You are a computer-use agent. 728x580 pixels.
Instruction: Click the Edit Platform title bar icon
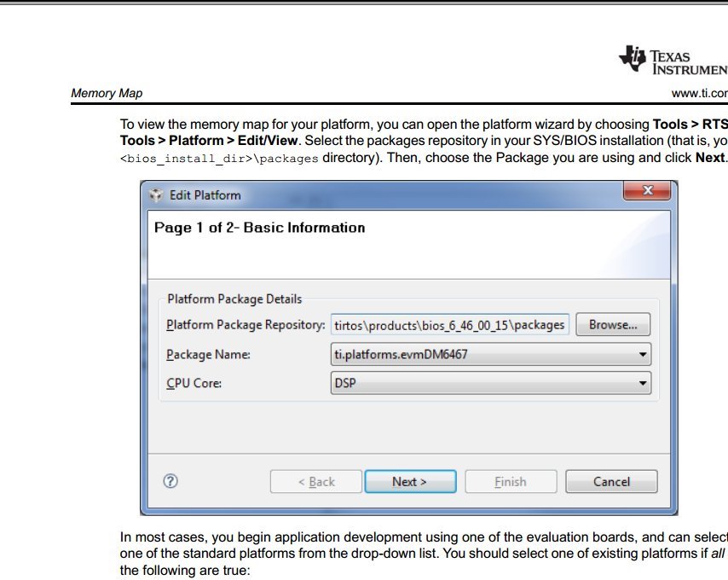tap(156, 195)
